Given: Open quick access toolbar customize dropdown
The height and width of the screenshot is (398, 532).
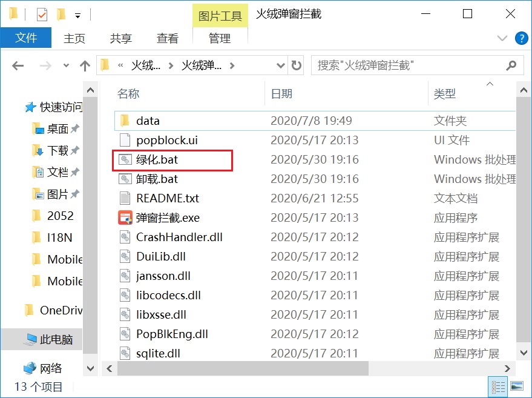Looking at the screenshot, I should coord(77,14).
